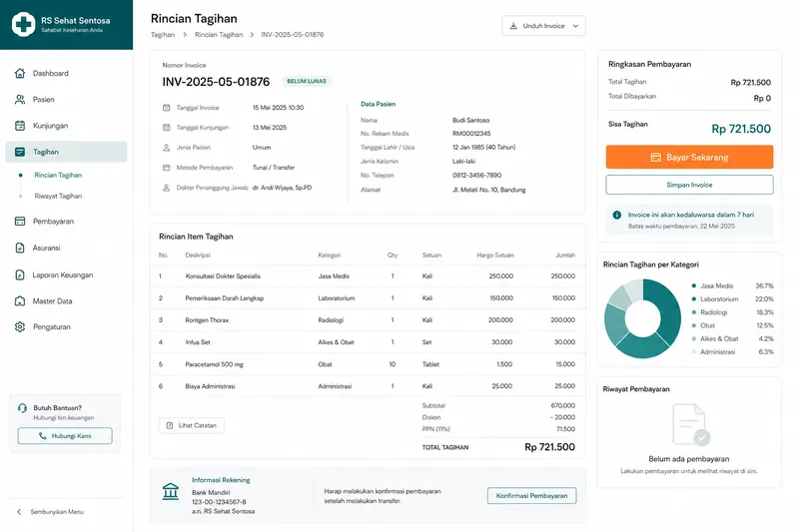Screen dimensions: 799x532
Task: Click the Pasien people icon
Action: pyautogui.click(x=20, y=99)
